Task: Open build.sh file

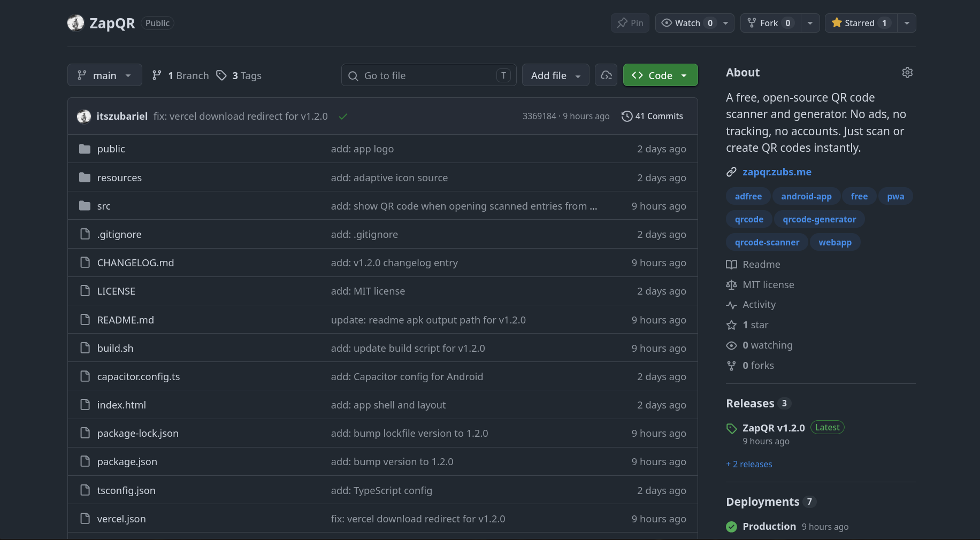Action: 116,348
